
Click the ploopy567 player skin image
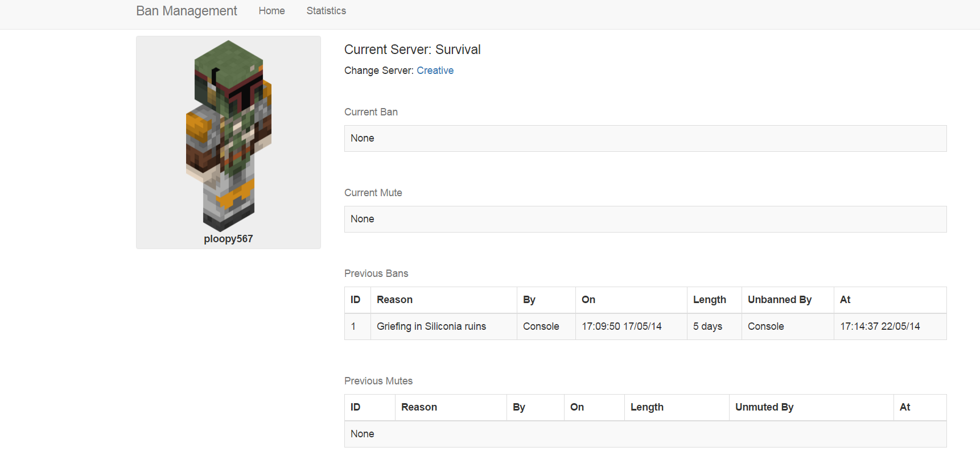tap(229, 135)
